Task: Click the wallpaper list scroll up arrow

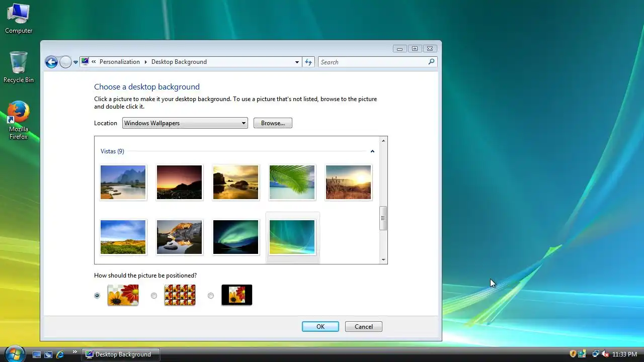Action: pos(383,141)
